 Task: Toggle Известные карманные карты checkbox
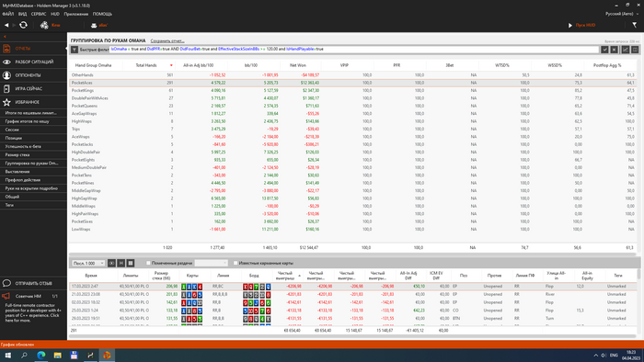pos(236,263)
